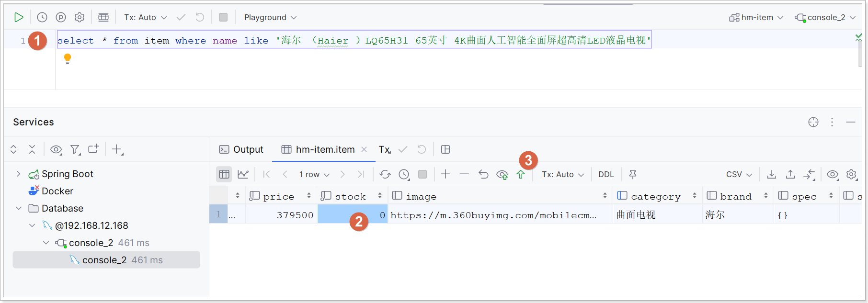Click the Revert changes icon
Screen dimensions: 868x303
pyautogui.click(x=483, y=174)
